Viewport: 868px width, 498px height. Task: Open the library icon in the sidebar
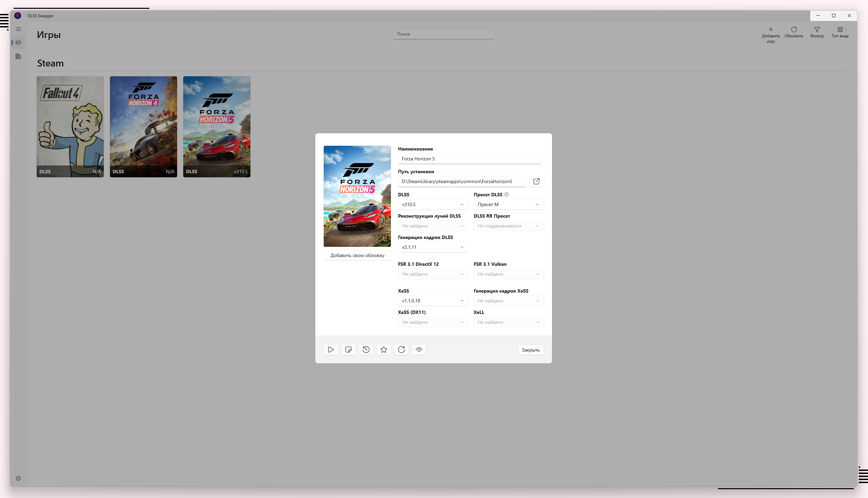click(x=18, y=56)
